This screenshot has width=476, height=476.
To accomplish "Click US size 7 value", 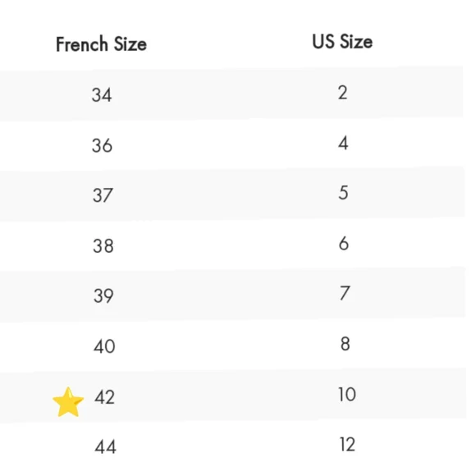I will tap(345, 293).
